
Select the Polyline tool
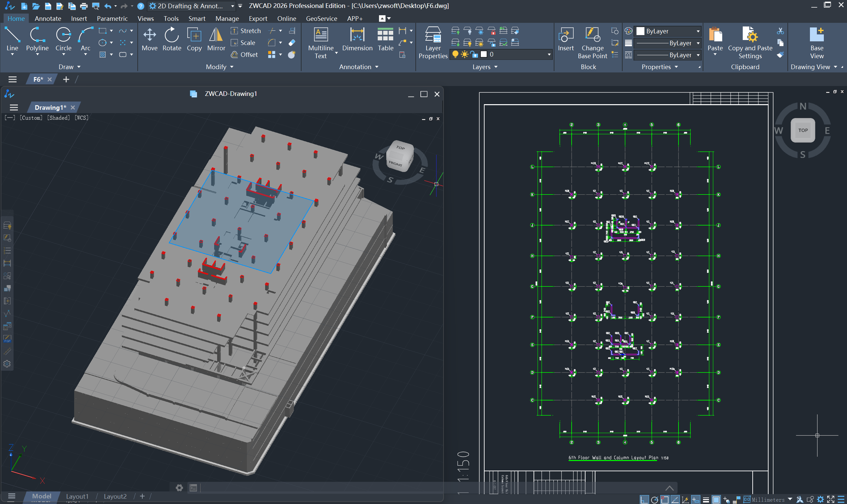click(37, 39)
